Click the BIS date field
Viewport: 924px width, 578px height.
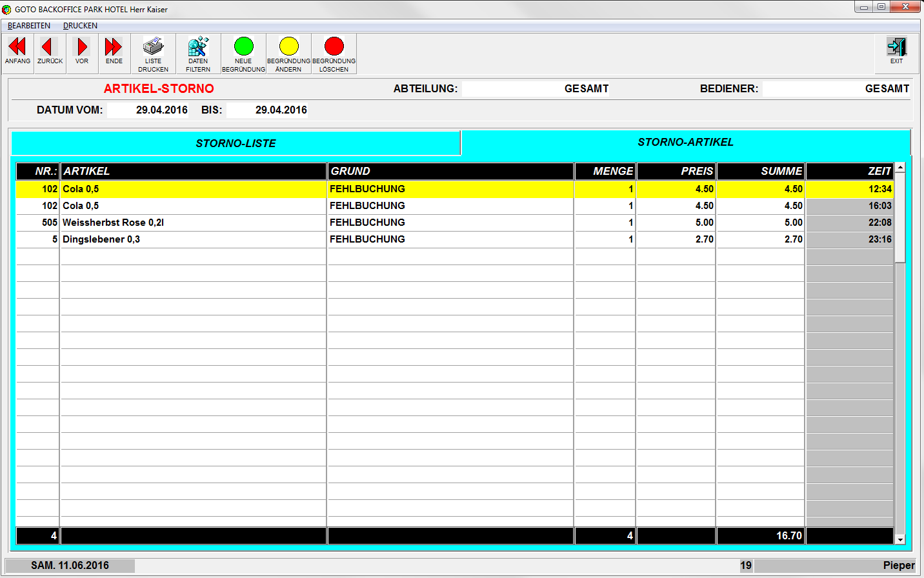point(268,110)
